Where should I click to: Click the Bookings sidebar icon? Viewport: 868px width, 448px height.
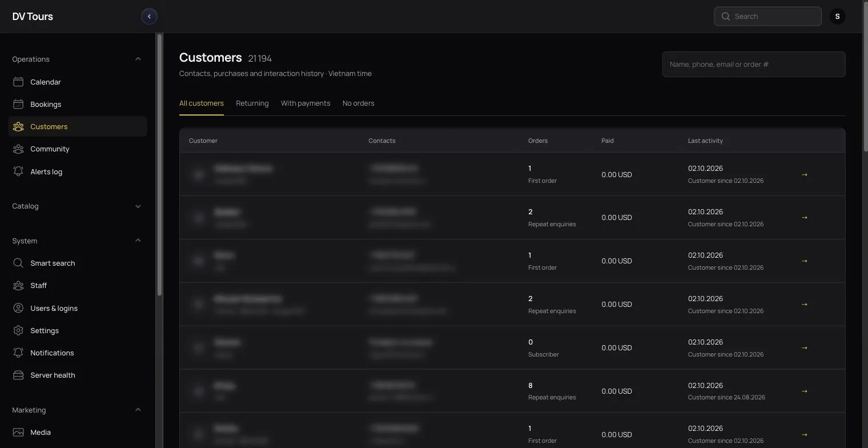pyautogui.click(x=18, y=104)
